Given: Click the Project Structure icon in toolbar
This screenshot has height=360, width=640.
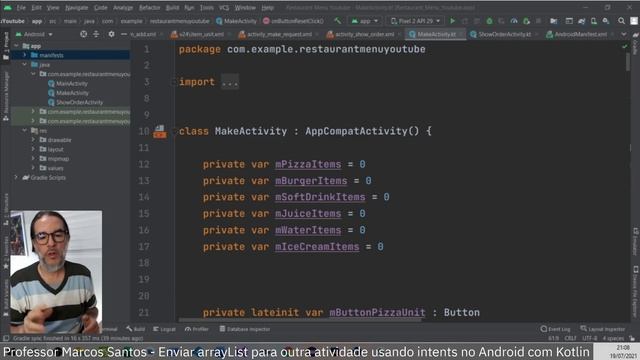Looking at the screenshot, I should tap(554, 21).
